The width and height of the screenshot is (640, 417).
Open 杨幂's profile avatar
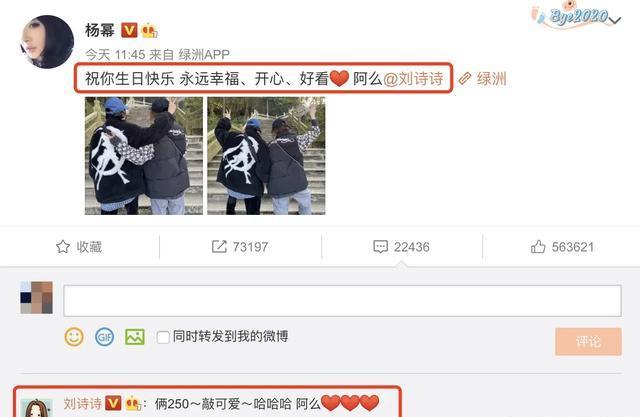tap(47, 42)
